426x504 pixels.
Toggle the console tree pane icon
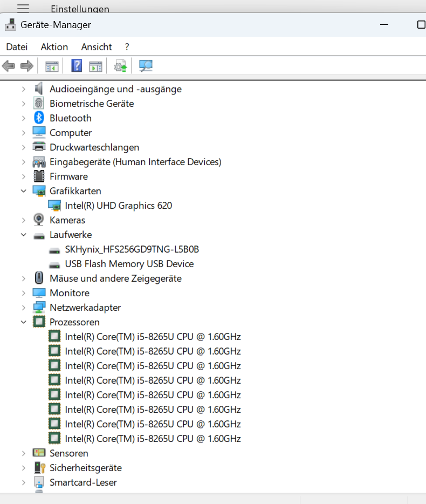[52, 66]
